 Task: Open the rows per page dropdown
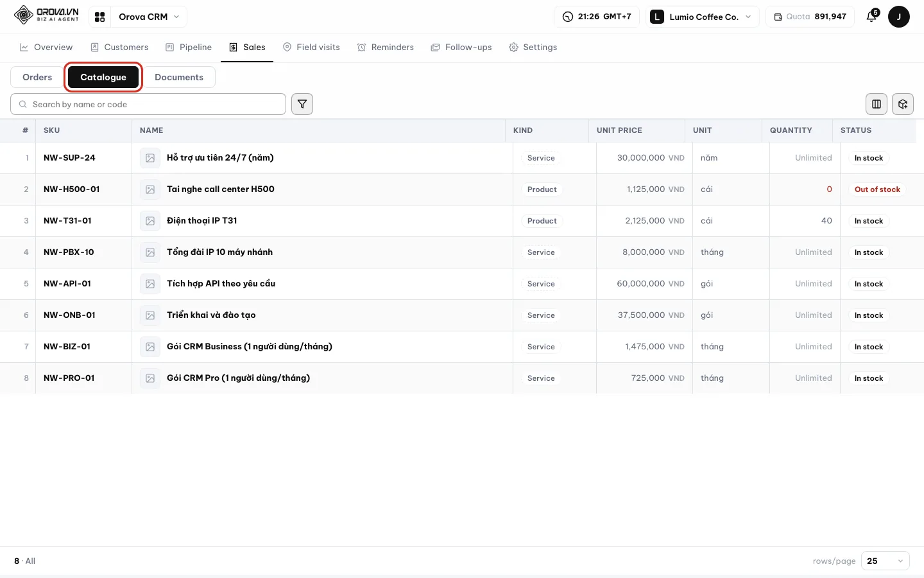(885, 561)
